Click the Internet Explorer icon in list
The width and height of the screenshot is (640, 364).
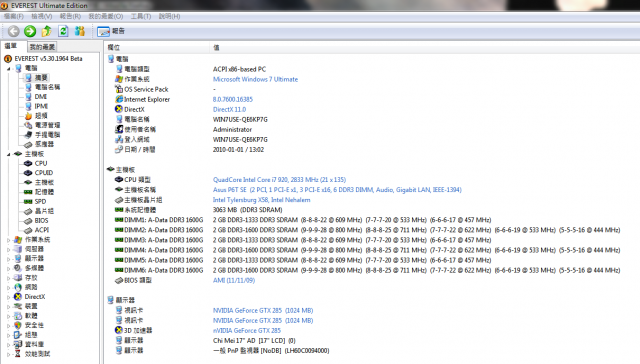119,99
